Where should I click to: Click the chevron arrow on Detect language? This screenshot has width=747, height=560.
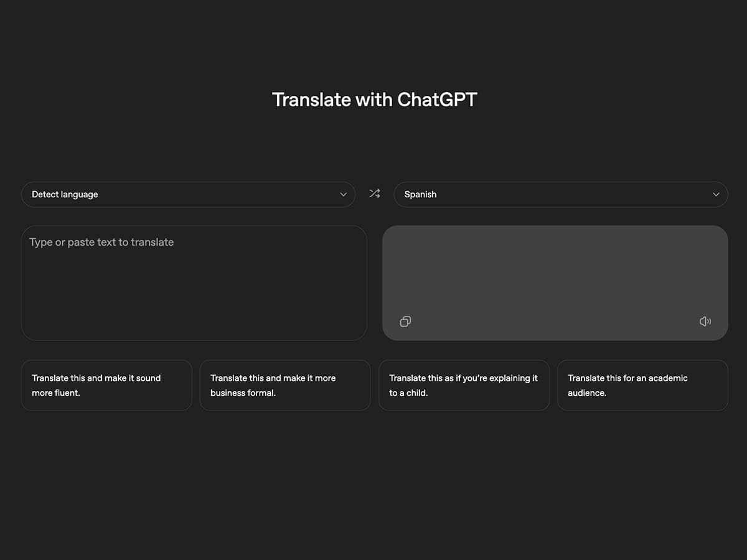[343, 195]
